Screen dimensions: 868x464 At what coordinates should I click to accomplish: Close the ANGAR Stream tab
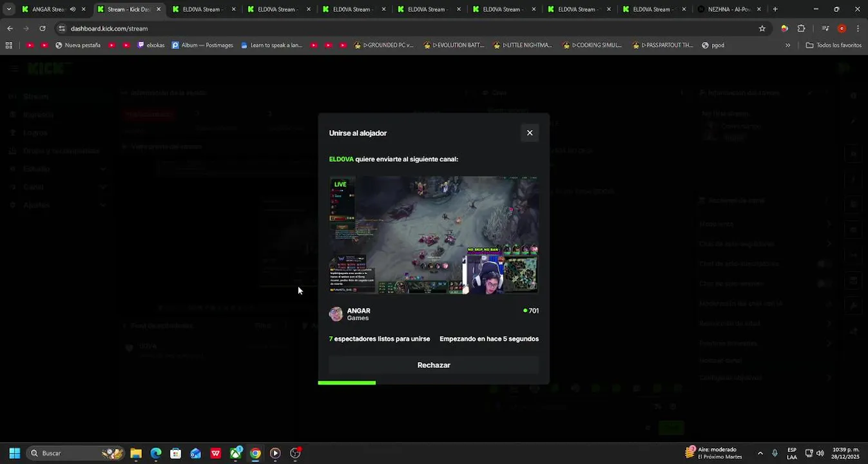(83, 9)
